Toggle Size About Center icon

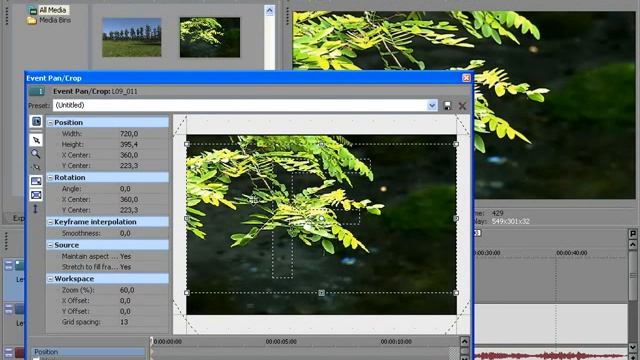36,195
